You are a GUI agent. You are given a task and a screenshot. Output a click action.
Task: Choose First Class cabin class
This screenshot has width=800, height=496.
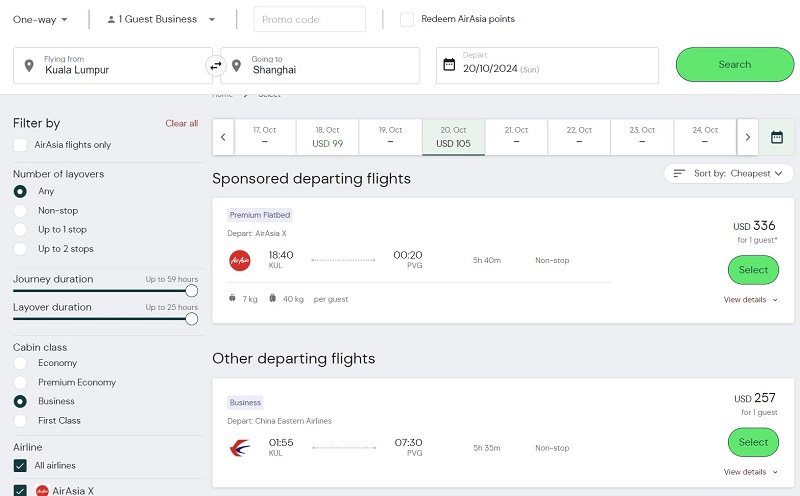click(20, 421)
